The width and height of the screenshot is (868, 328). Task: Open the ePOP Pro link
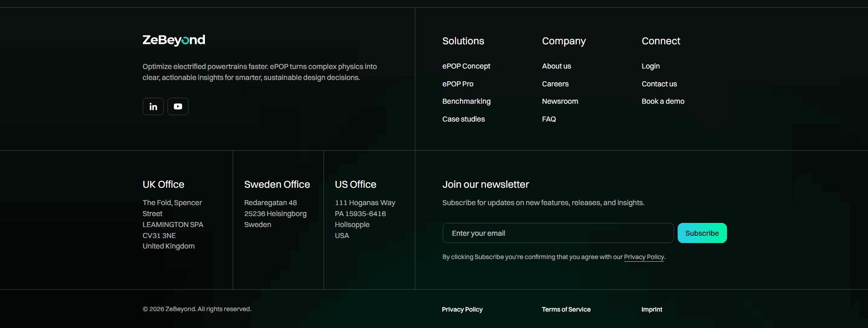tap(458, 84)
